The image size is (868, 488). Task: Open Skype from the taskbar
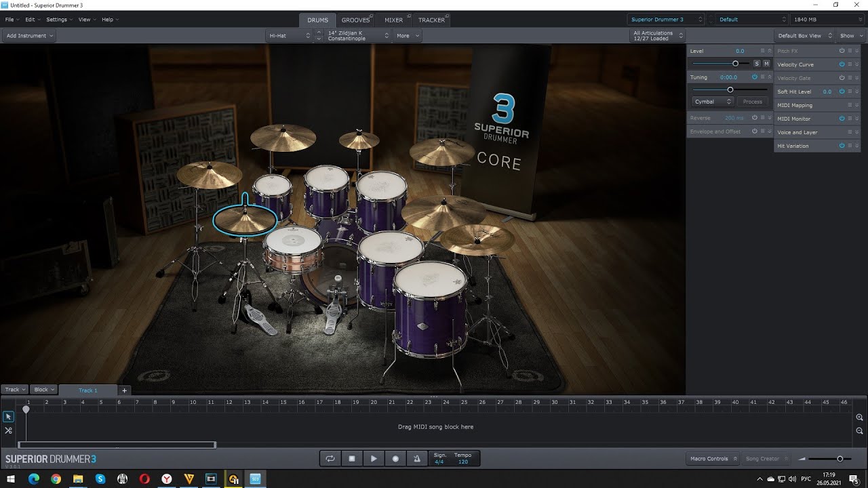[x=100, y=479]
